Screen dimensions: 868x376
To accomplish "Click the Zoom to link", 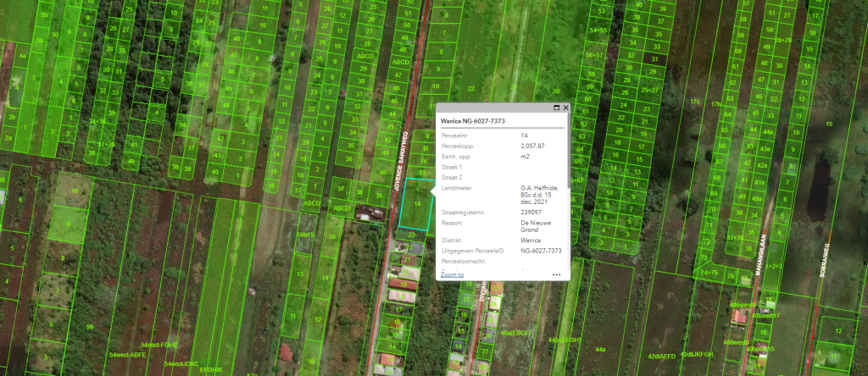I will point(453,274).
